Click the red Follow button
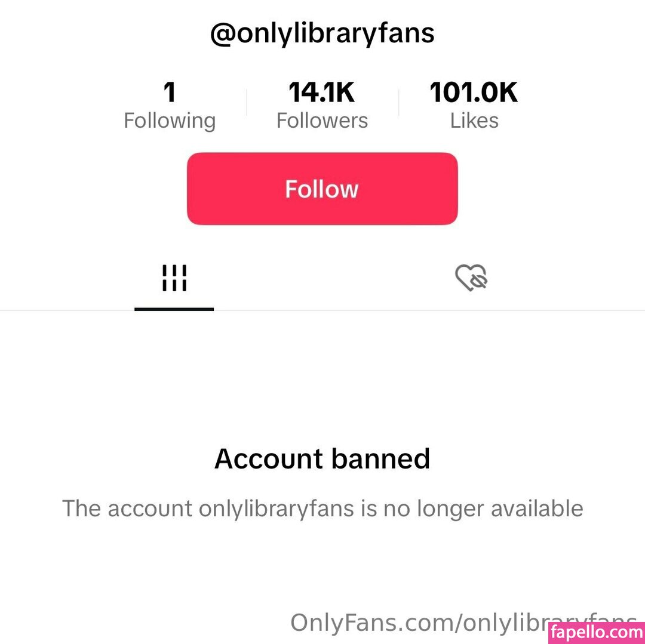 point(322,189)
